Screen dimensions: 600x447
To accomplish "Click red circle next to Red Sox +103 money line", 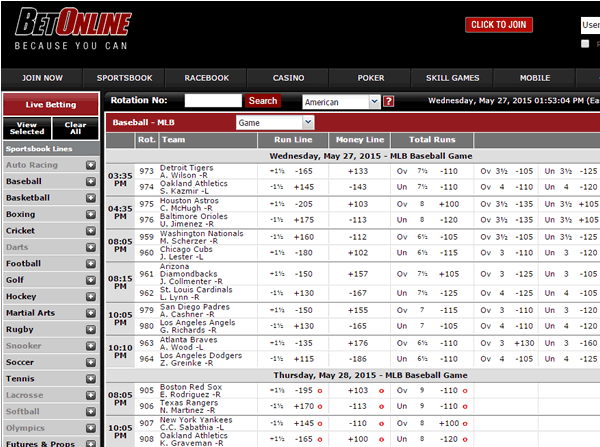I will tap(381, 391).
